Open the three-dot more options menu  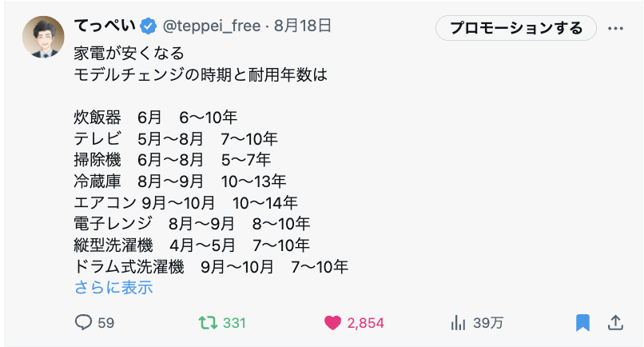pyautogui.click(x=615, y=28)
